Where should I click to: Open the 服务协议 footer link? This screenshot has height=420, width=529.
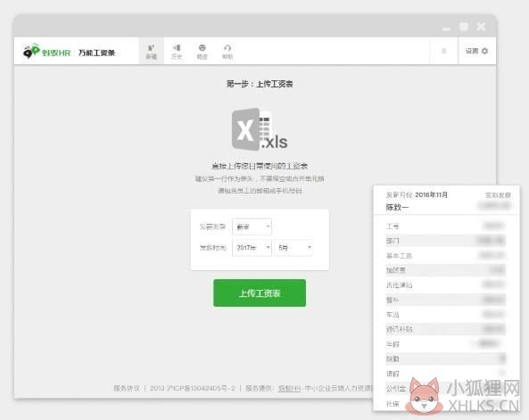tap(127, 388)
